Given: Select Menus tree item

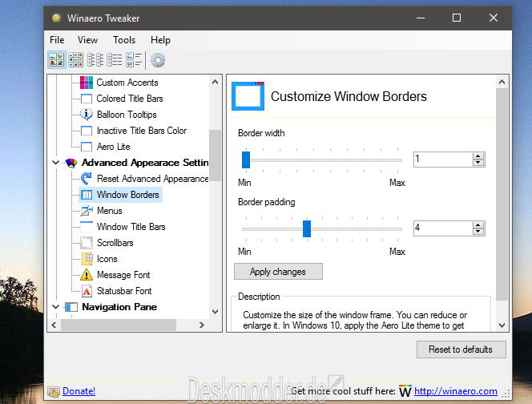Looking at the screenshot, I should click(x=109, y=211).
